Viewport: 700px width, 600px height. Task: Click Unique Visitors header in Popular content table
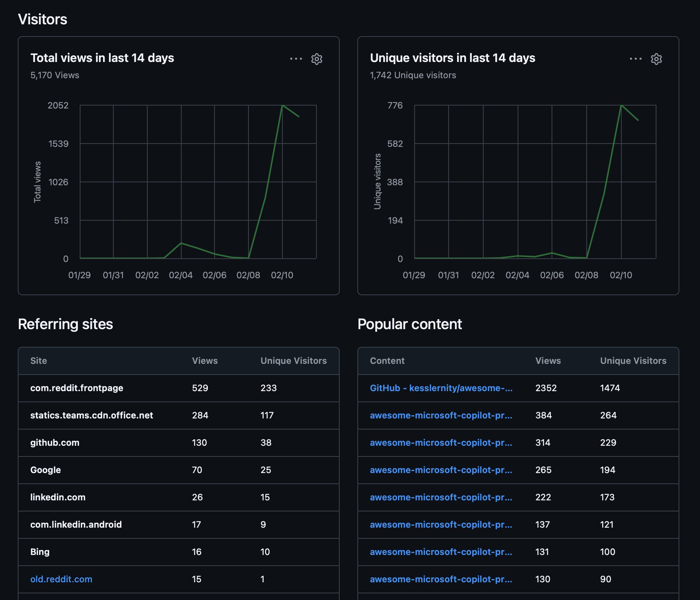pyautogui.click(x=633, y=361)
